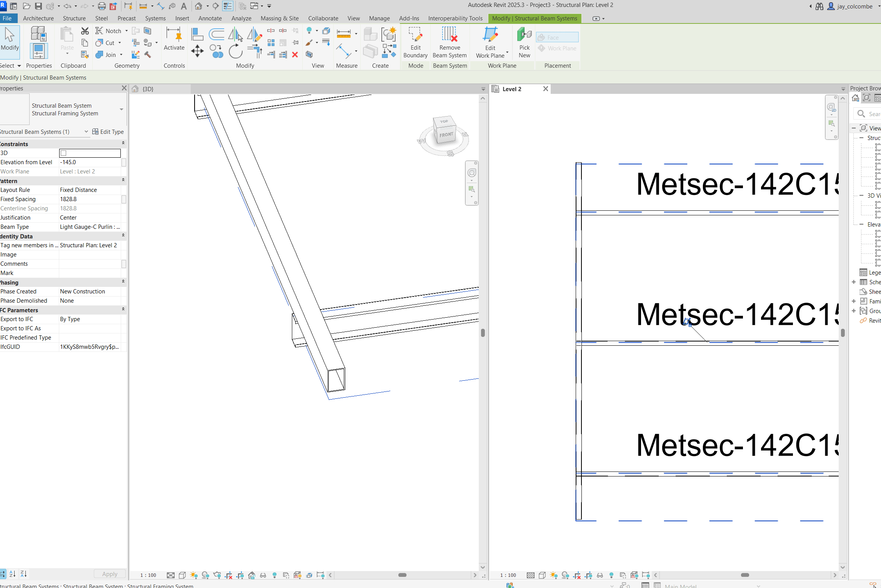881x588 pixels.
Task: Click the Apply button in Properties
Action: [x=110, y=574]
